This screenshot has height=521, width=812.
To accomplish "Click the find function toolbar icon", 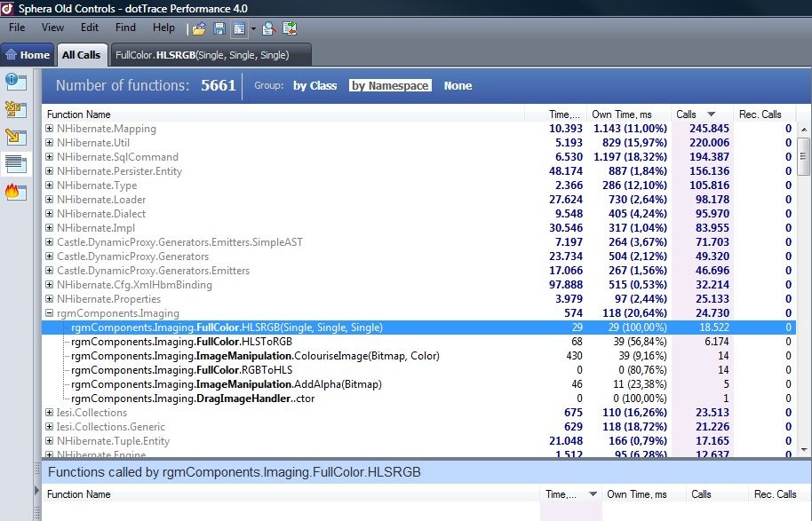I will pyautogui.click(x=268, y=28).
